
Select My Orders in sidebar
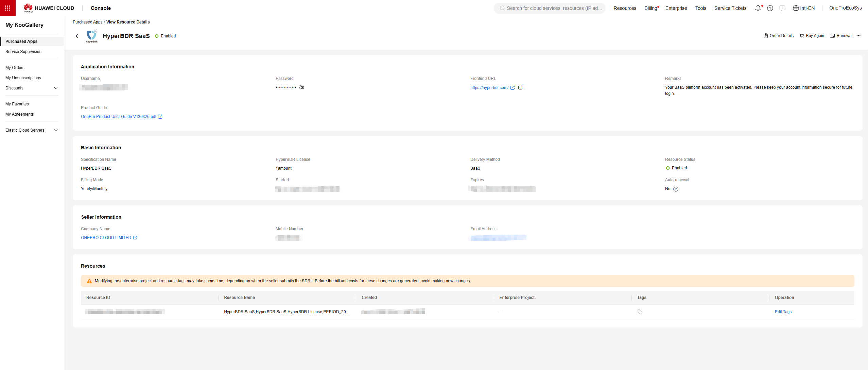[15, 68]
